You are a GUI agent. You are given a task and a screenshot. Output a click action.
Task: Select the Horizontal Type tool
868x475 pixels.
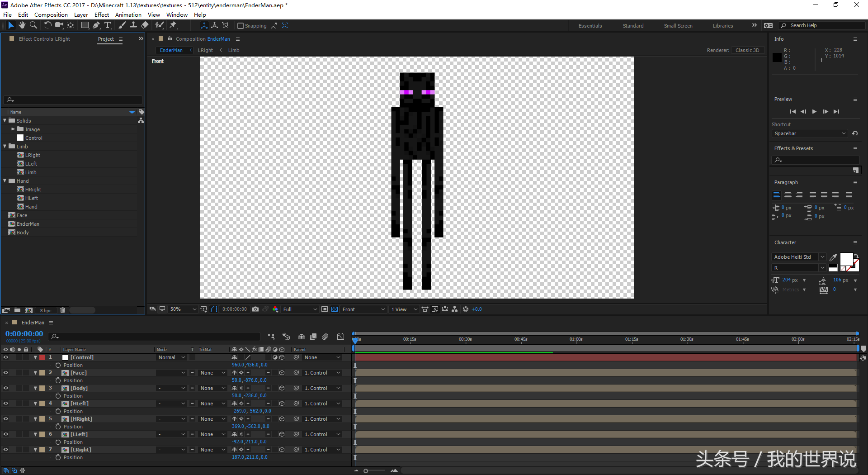pos(107,25)
